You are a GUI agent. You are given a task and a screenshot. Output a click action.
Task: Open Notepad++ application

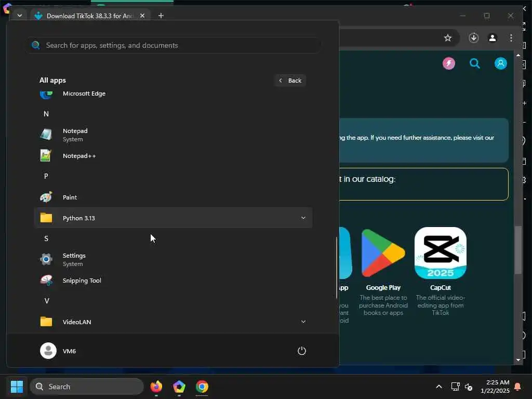point(173,156)
